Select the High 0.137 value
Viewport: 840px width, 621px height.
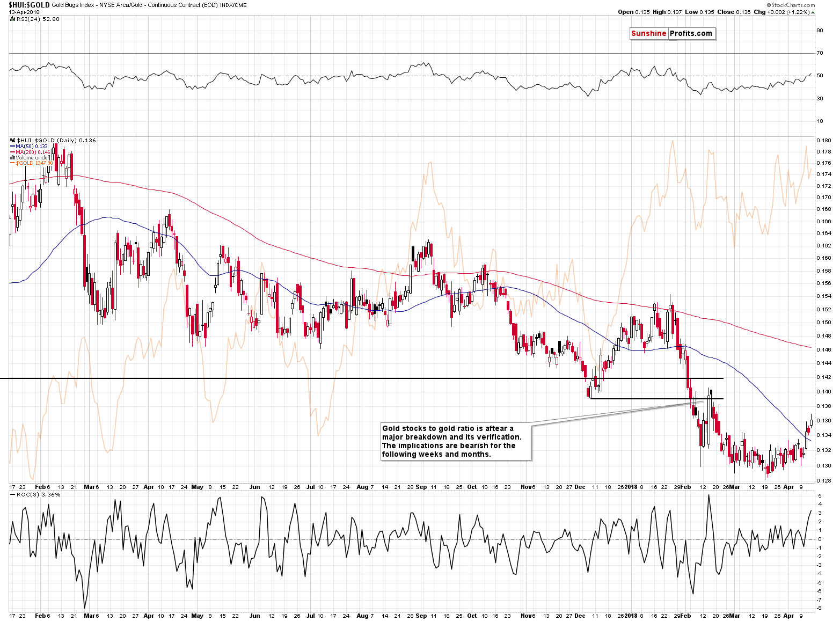point(667,12)
